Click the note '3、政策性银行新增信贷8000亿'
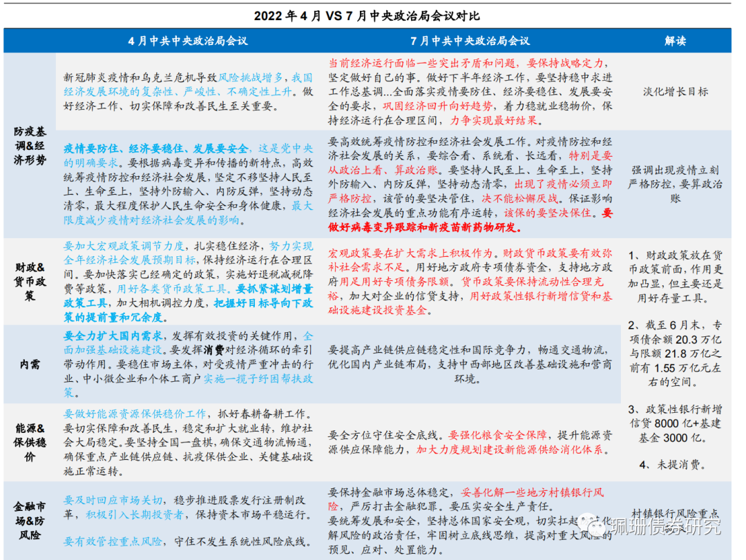The height and width of the screenshot is (560, 746). coord(675,416)
